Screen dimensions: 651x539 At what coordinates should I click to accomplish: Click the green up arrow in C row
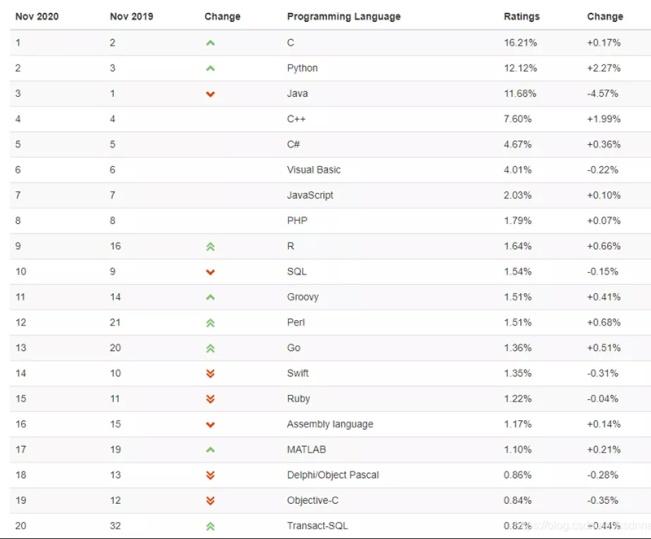pos(210,43)
